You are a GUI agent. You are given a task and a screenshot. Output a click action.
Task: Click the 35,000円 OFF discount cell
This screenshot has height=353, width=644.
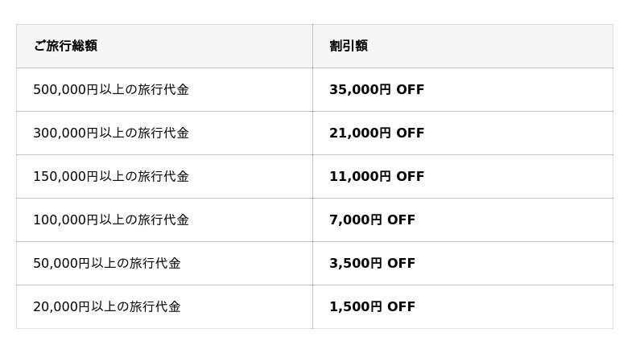(376, 90)
